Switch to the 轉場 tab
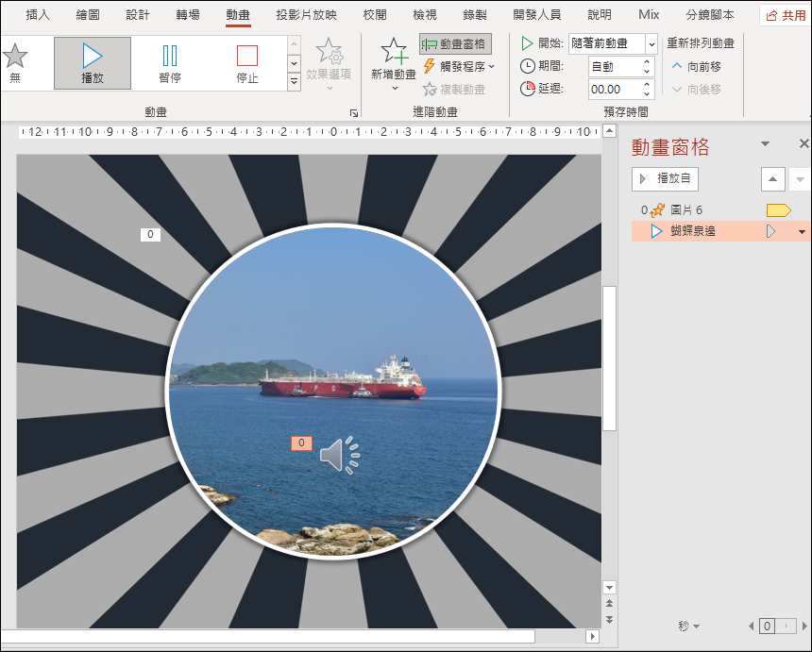Screen dimensions: 812x652 pos(188,15)
